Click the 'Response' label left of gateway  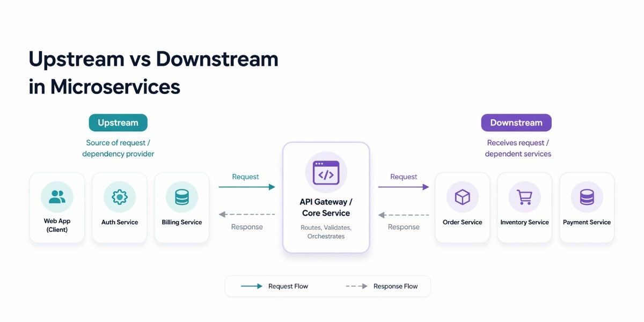click(x=247, y=227)
